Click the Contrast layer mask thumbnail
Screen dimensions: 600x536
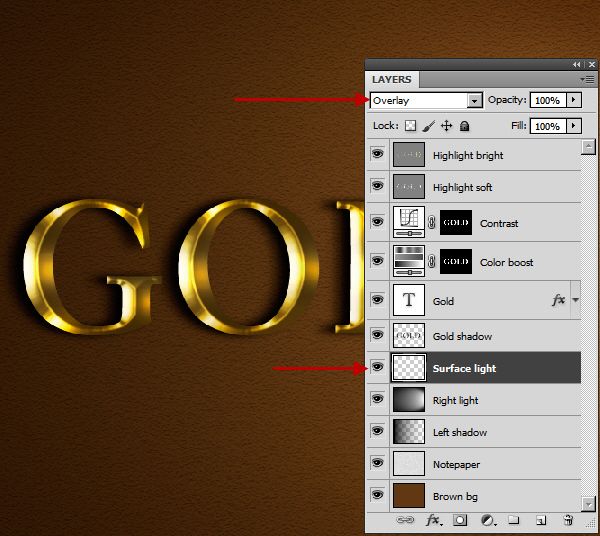pos(456,222)
